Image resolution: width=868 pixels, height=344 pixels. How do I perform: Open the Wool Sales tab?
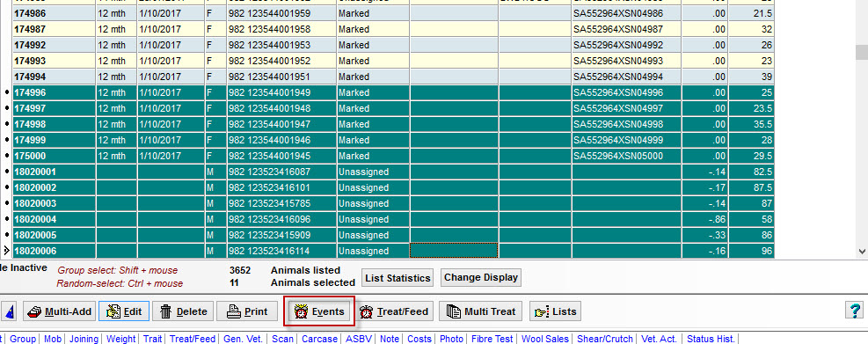(545, 339)
